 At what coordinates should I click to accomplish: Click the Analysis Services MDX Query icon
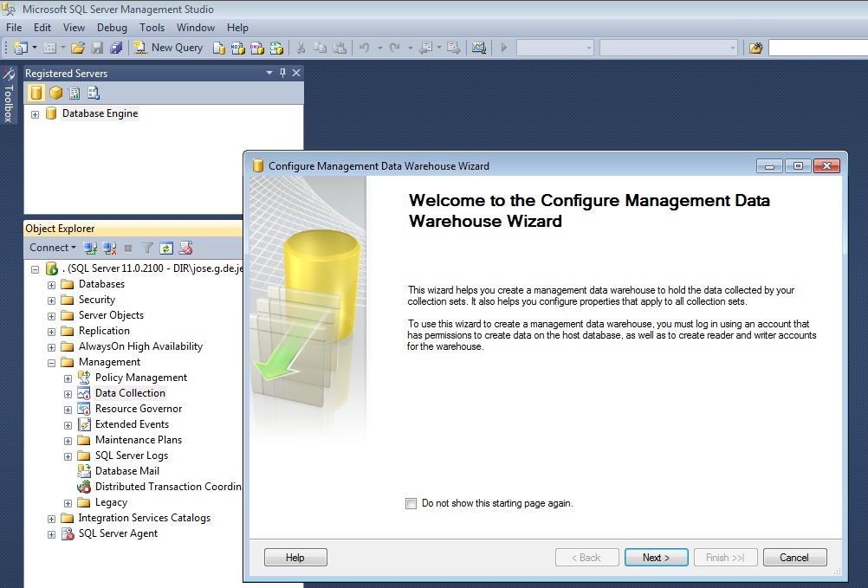238,48
